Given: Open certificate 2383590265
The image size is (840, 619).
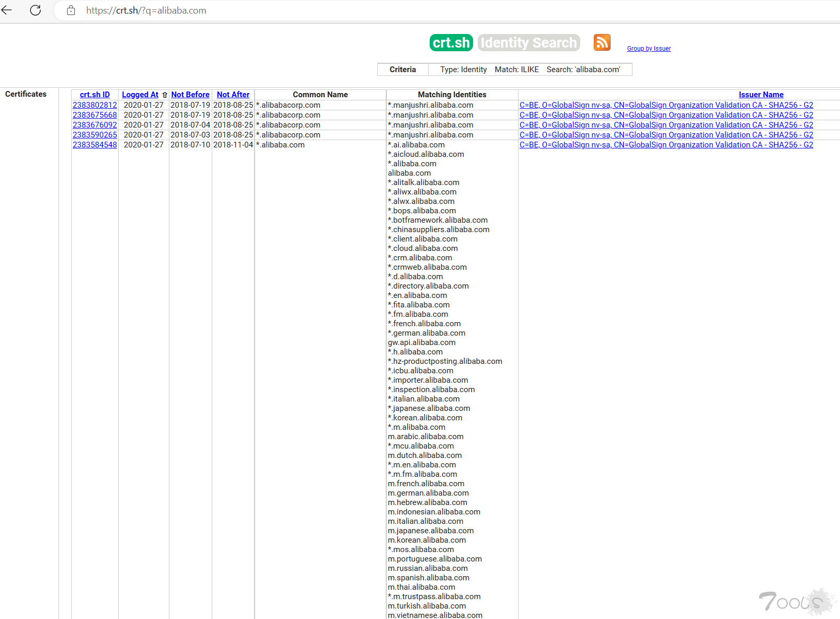Looking at the screenshot, I should (95, 135).
